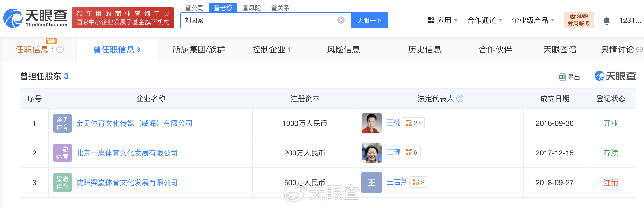Select the 查老板 search tab
The height and width of the screenshot is (208, 644).
point(223,8)
